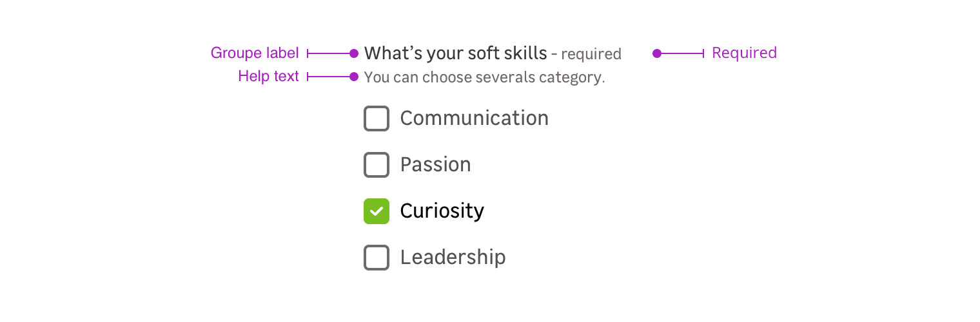This screenshot has width=980, height=322.
Task: Click the "What's your soft skills" heading
Action: point(455,53)
